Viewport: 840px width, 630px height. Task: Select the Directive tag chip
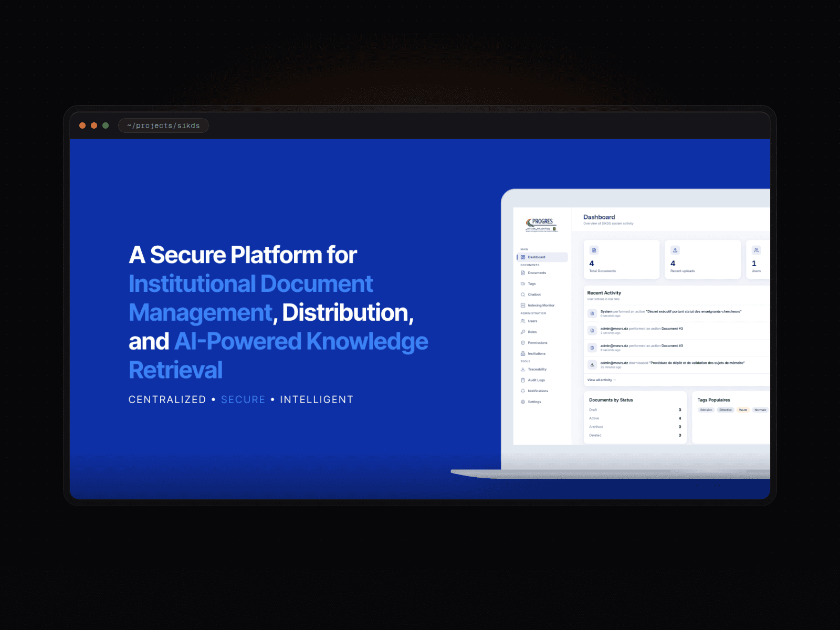[726, 410]
